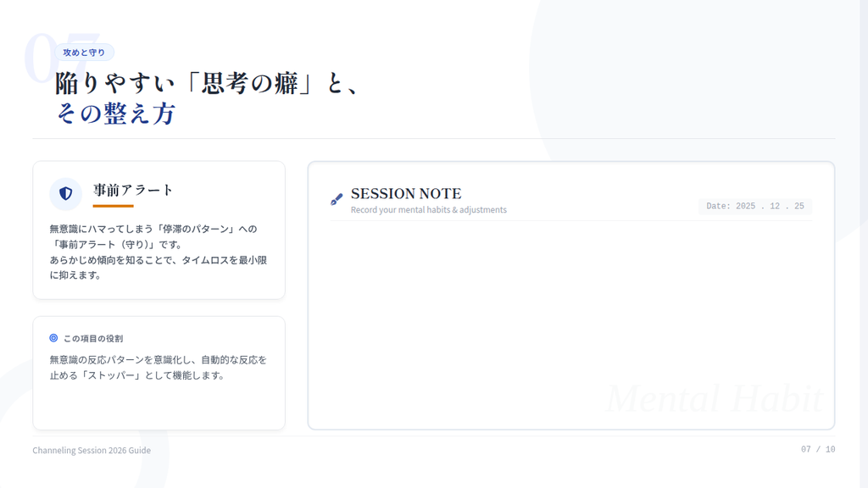868x488 pixels.
Task: Click the Date: 2025 . 12 . 25 field
Action: [x=754, y=207]
